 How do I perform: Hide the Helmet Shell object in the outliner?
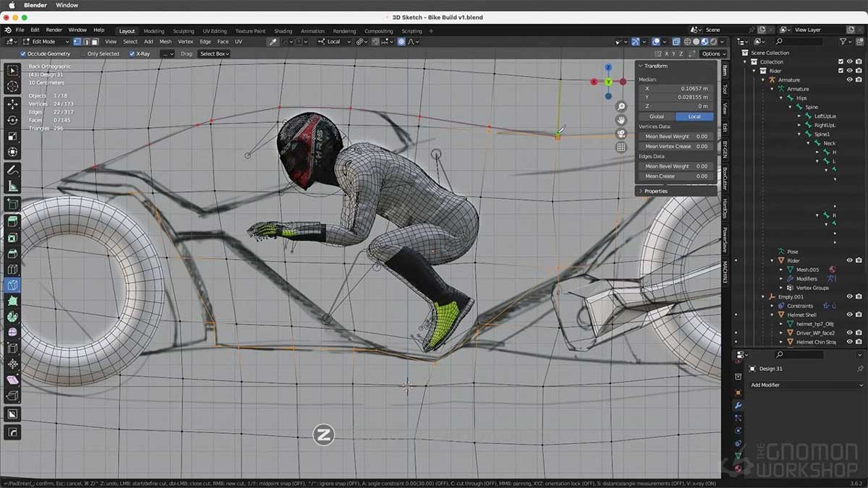click(850, 314)
